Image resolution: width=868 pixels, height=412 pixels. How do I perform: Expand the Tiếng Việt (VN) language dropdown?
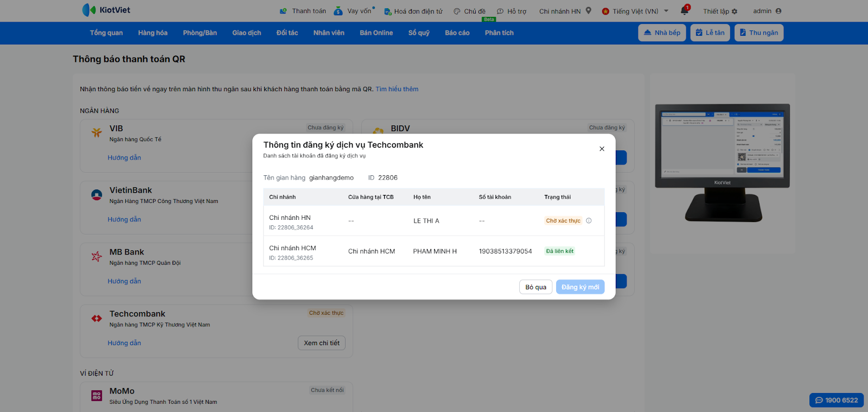[x=666, y=11]
